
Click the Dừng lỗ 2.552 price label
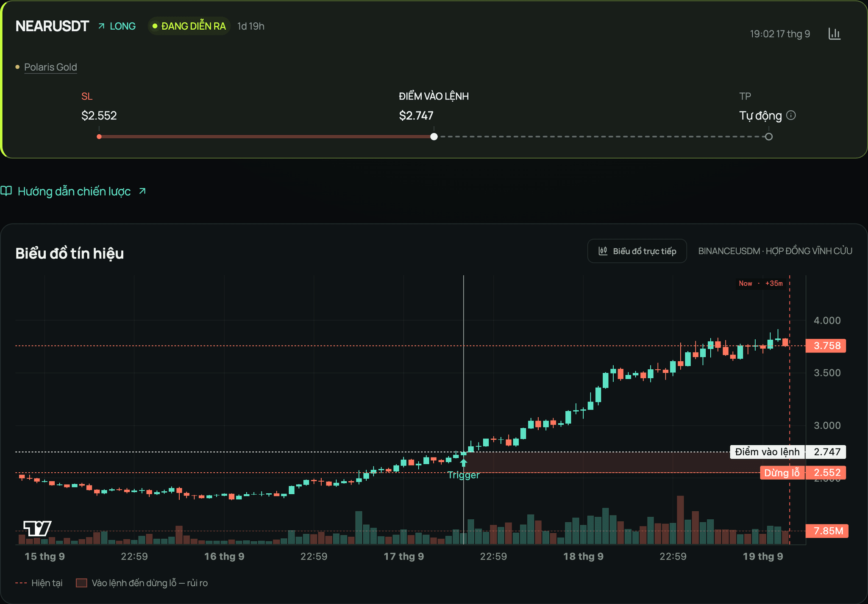(803, 473)
